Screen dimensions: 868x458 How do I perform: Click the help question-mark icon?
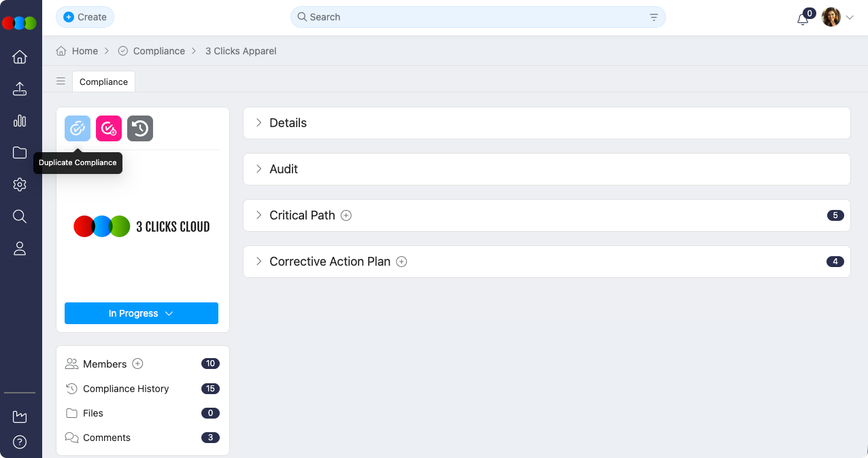(x=20, y=442)
